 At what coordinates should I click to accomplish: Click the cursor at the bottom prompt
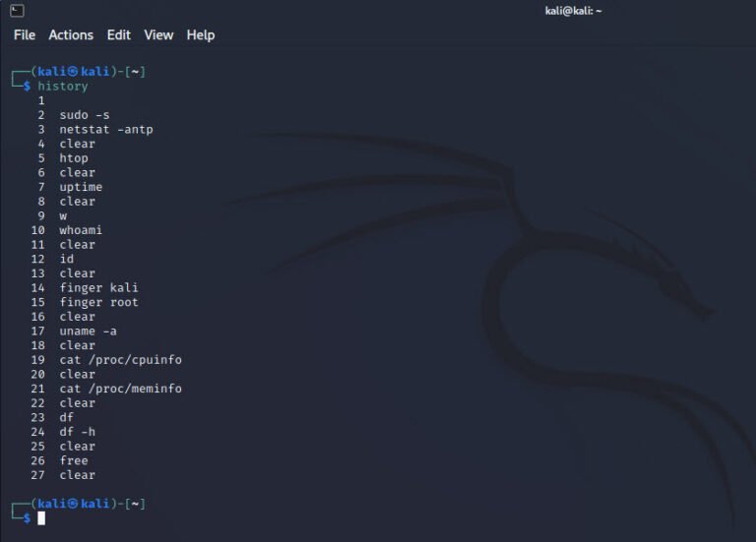(41, 518)
